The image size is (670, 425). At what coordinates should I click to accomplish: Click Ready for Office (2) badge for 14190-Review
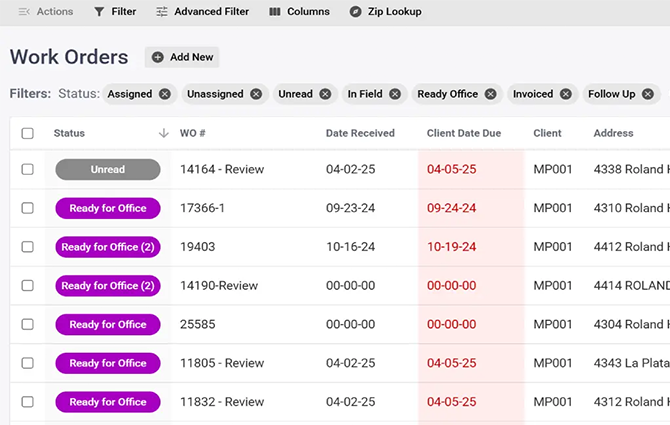pos(108,285)
